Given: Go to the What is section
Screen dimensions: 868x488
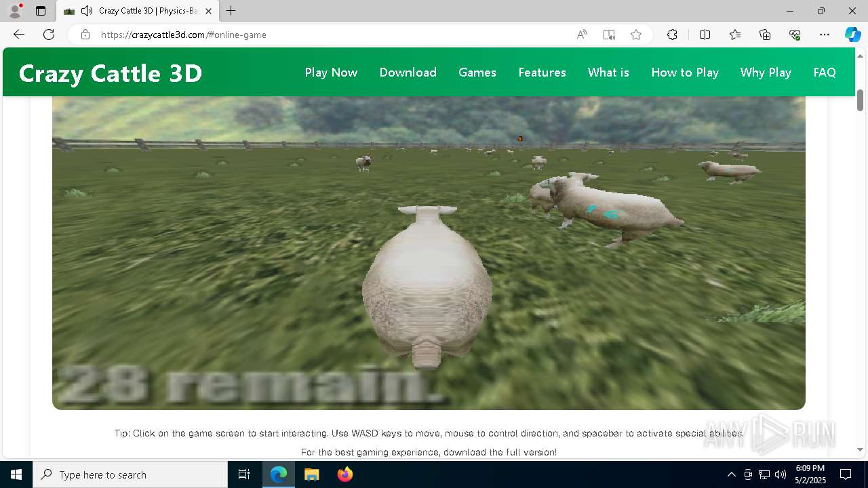Looking at the screenshot, I should point(608,73).
